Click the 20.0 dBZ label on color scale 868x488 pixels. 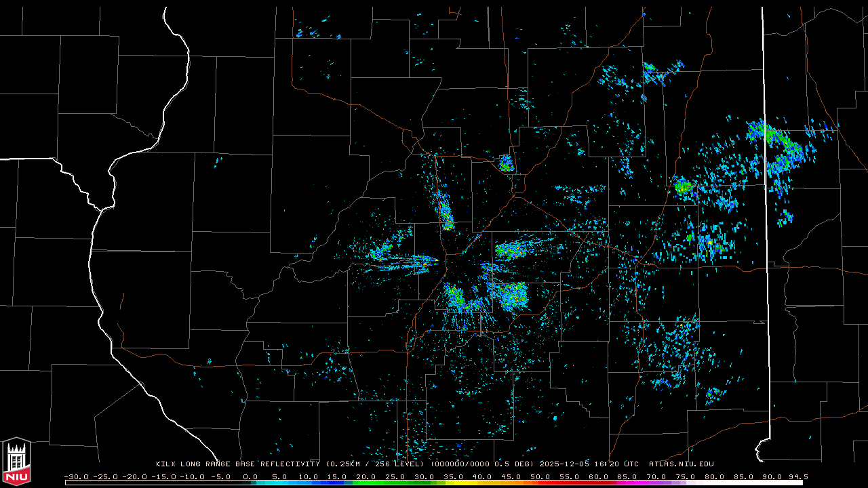pyautogui.click(x=366, y=476)
